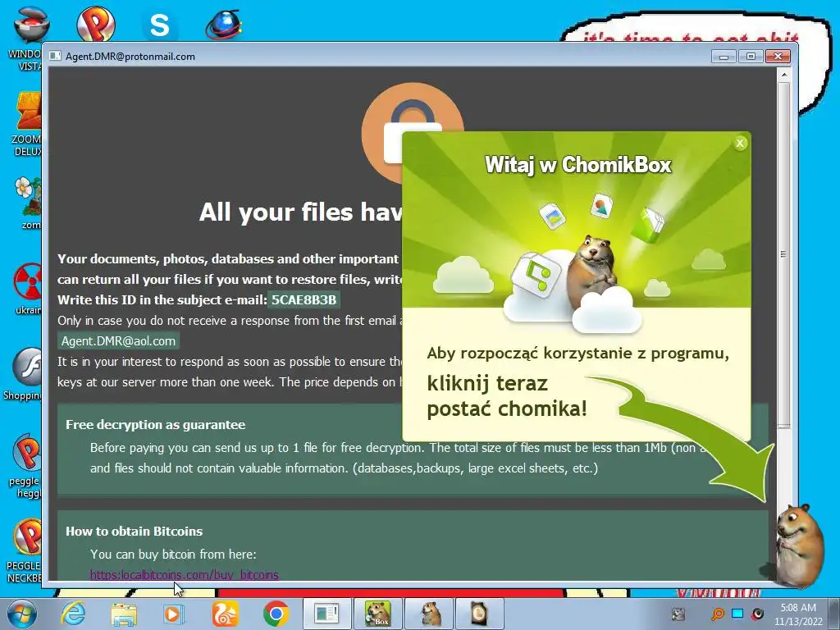Click the window icon in Agent.DMR title bar
This screenshot has width=840, height=630.
[x=55, y=57]
